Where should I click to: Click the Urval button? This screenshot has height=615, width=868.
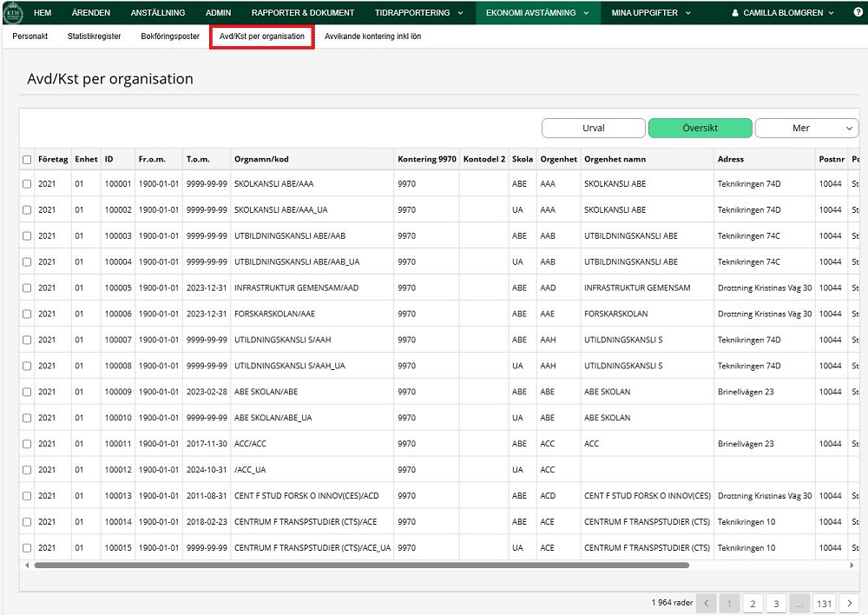coord(594,129)
